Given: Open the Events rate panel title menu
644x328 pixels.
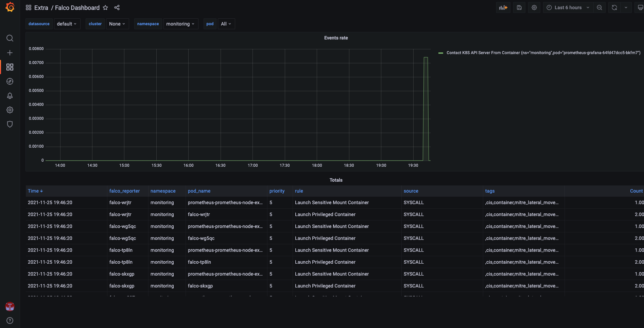Looking at the screenshot, I should click(336, 38).
